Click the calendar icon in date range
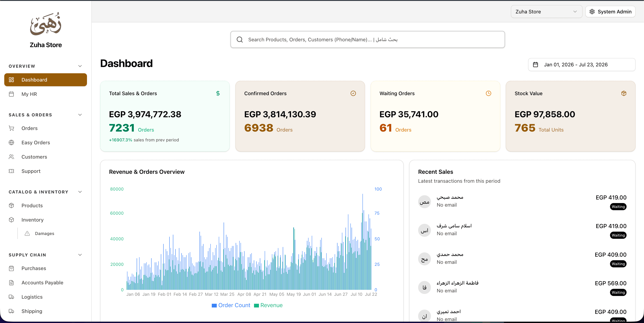644x323 pixels. [x=535, y=65]
